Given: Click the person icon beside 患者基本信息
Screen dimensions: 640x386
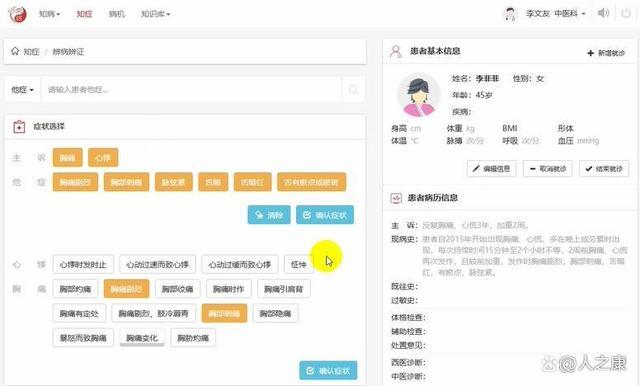Looking at the screenshot, I should (396, 51).
